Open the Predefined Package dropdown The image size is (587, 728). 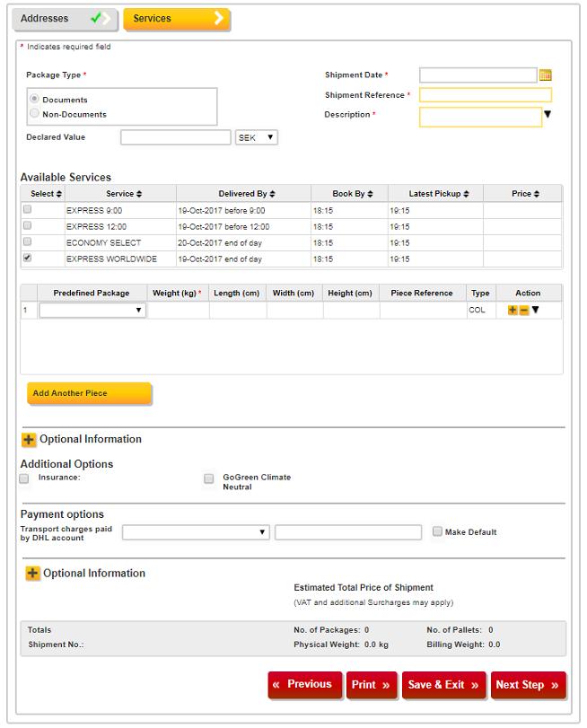click(92, 311)
